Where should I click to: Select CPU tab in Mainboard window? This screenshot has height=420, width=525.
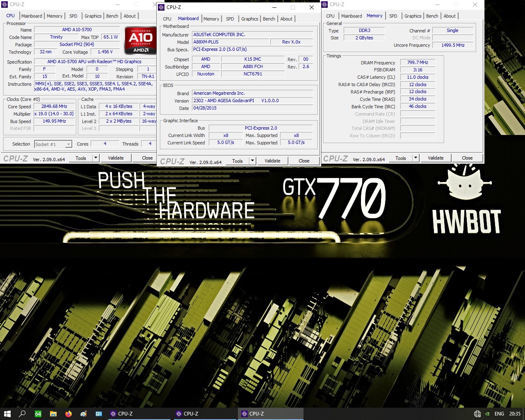(x=167, y=19)
